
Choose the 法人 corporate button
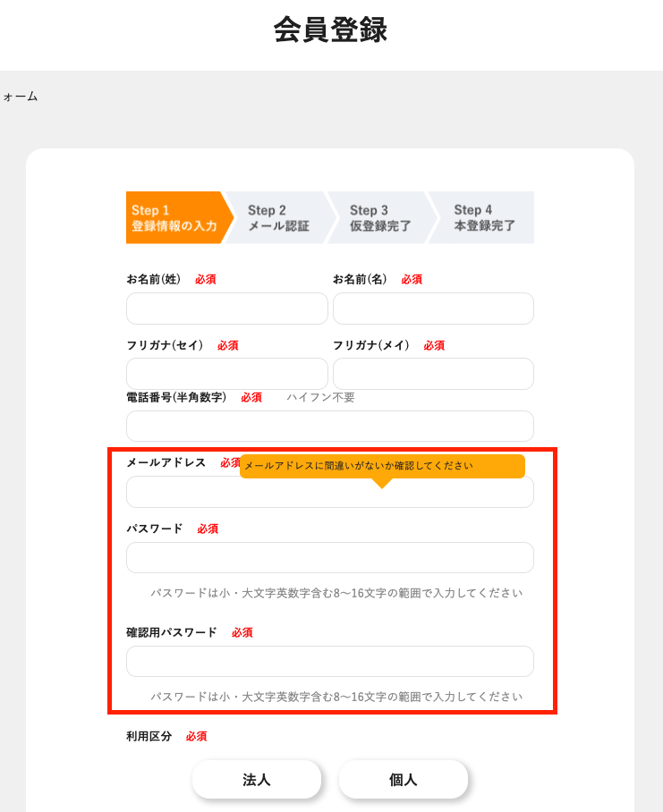257,780
